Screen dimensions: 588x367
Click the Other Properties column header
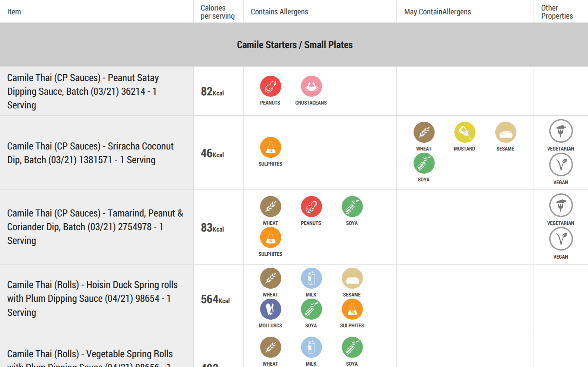pos(557,12)
